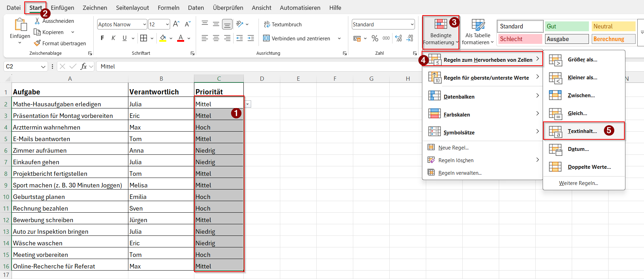Click the percent style icon
The image size is (644, 279).
tap(375, 38)
